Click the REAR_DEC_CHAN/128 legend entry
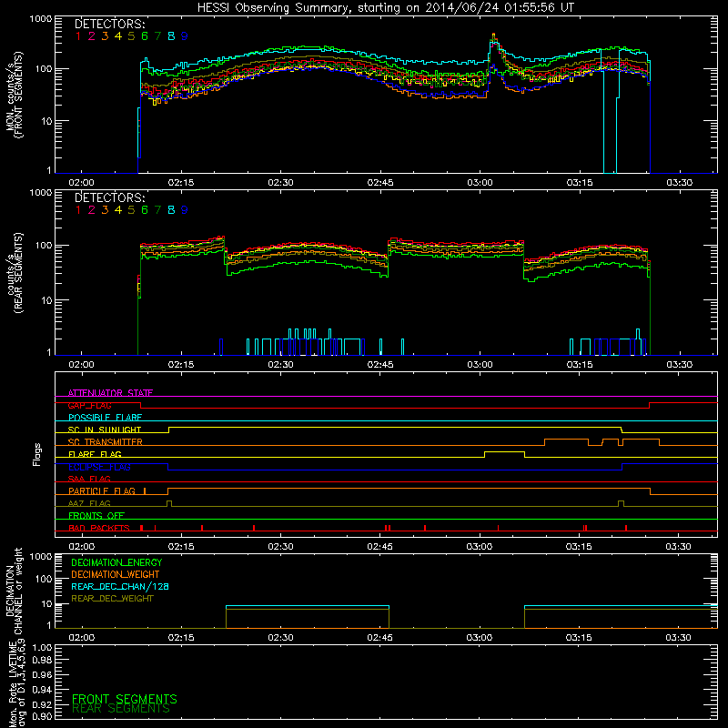Screen dimensions: 728x728 coord(120,586)
